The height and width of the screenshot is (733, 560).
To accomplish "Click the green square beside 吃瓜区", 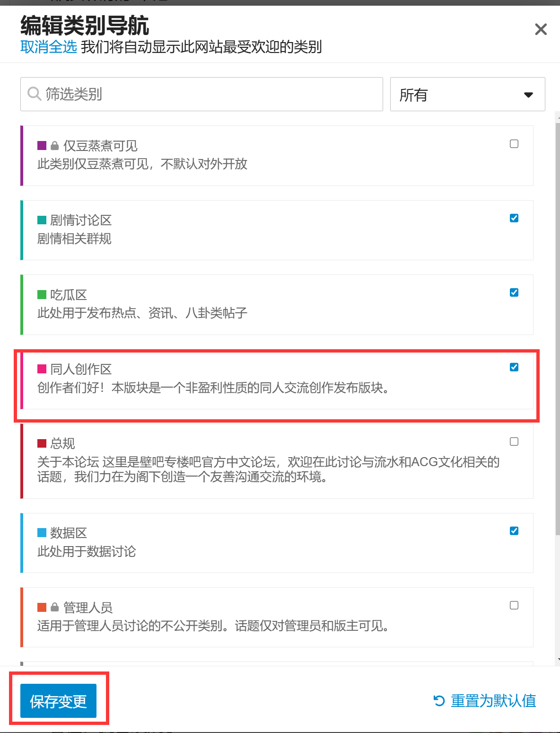I will coord(42,294).
